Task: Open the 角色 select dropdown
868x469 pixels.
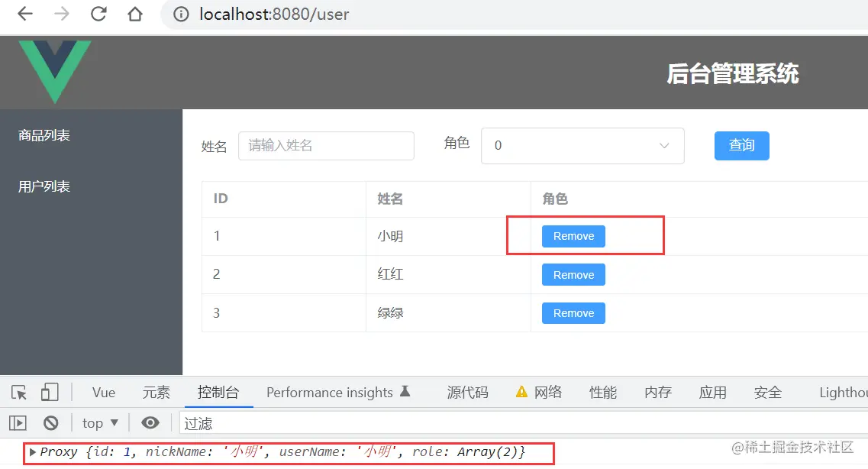Action: (x=582, y=146)
